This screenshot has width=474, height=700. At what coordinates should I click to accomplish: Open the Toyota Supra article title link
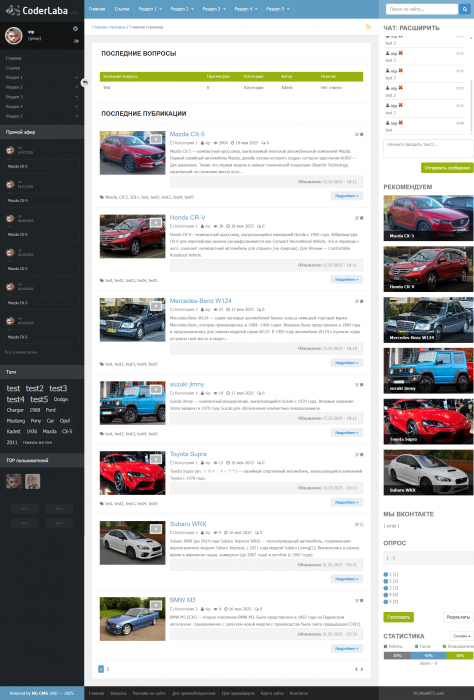tap(188, 454)
